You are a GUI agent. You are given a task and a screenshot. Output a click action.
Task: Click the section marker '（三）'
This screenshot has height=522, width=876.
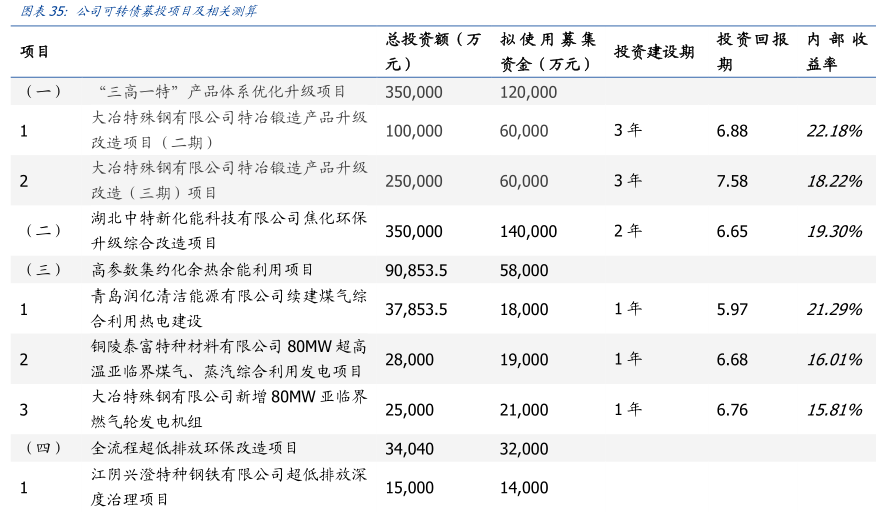tap(43, 270)
